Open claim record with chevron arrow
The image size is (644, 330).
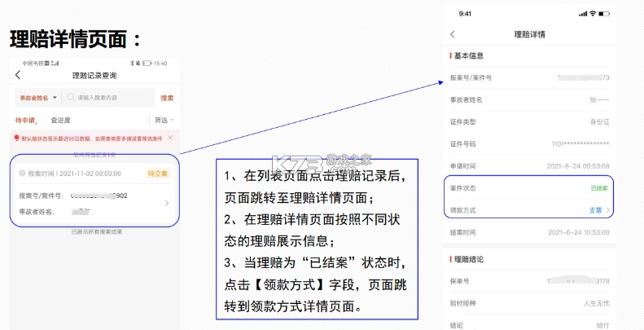[x=167, y=203]
